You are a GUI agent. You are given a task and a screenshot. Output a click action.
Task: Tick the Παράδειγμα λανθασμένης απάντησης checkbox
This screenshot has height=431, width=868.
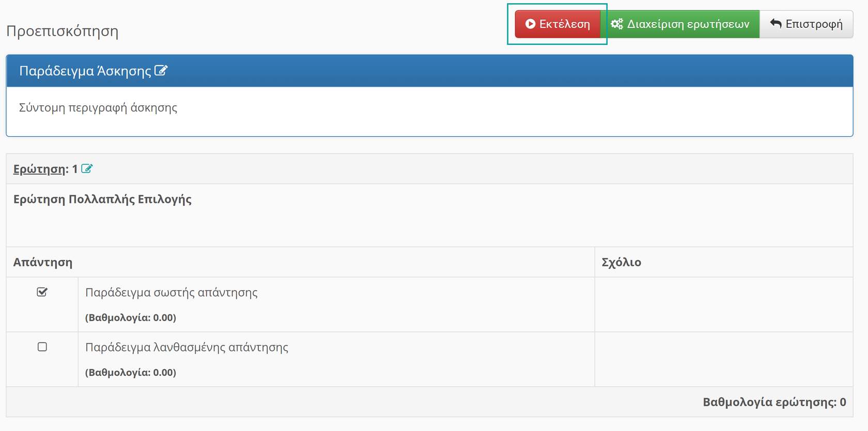(x=42, y=347)
